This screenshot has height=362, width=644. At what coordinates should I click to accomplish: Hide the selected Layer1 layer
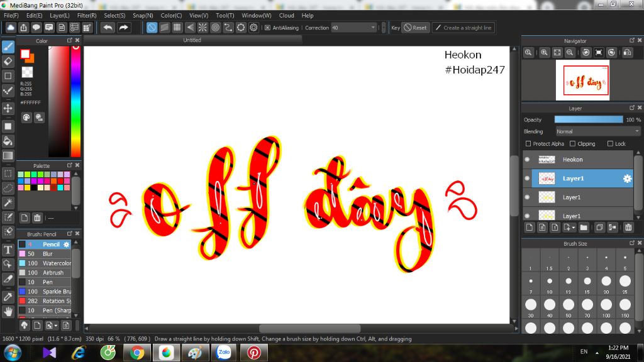[x=528, y=178]
